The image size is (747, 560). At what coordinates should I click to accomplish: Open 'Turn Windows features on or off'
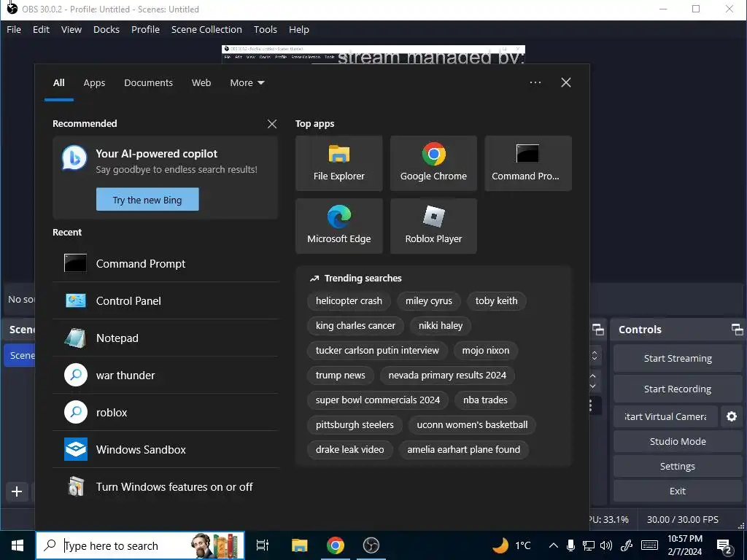[166, 486]
